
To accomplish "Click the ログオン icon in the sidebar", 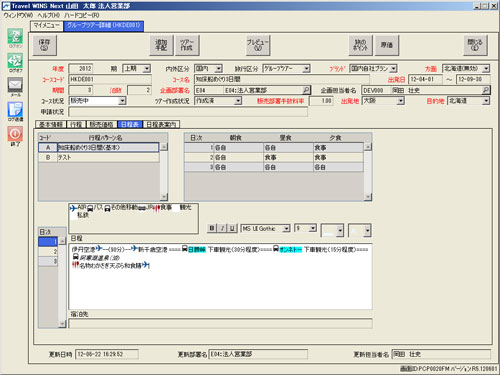I will tap(15, 36).
